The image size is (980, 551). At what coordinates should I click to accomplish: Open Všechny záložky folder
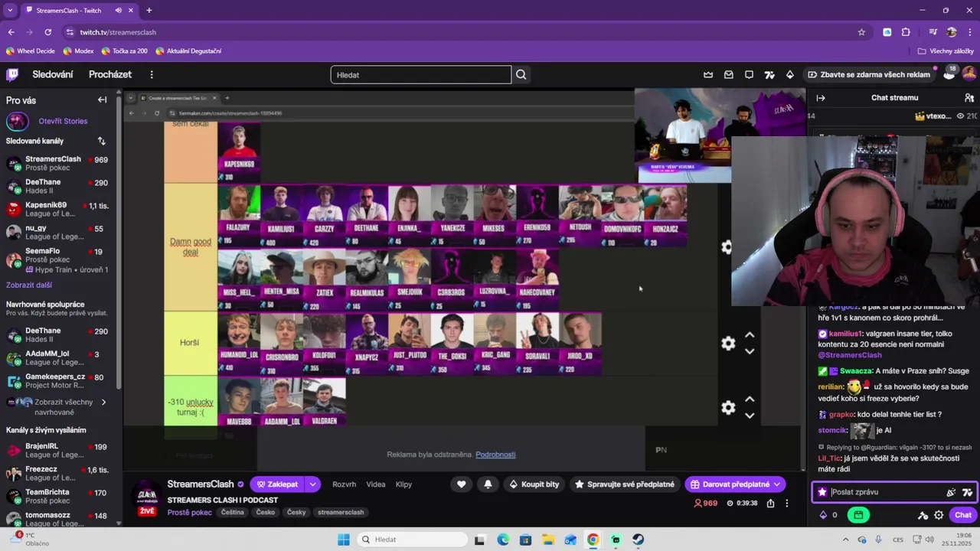(x=946, y=51)
